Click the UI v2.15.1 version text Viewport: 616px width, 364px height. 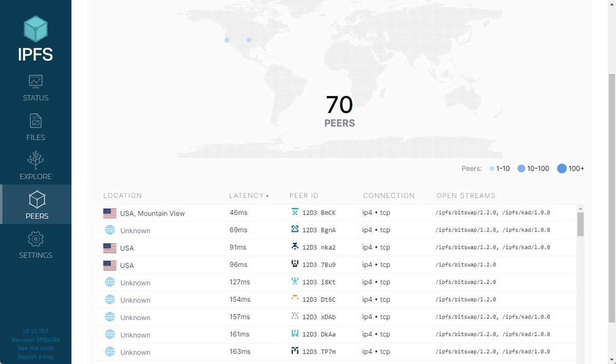click(35, 332)
